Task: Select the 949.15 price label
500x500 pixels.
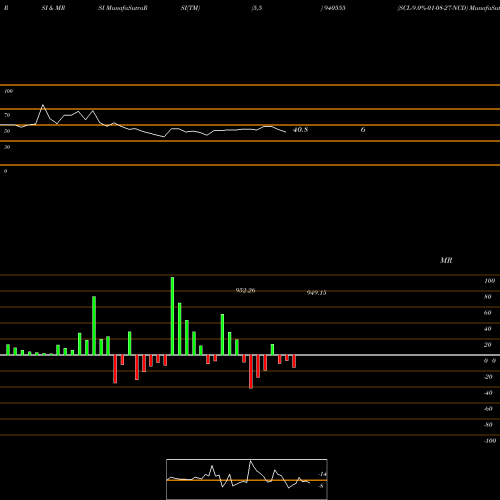Action: click(x=316, y=293)
